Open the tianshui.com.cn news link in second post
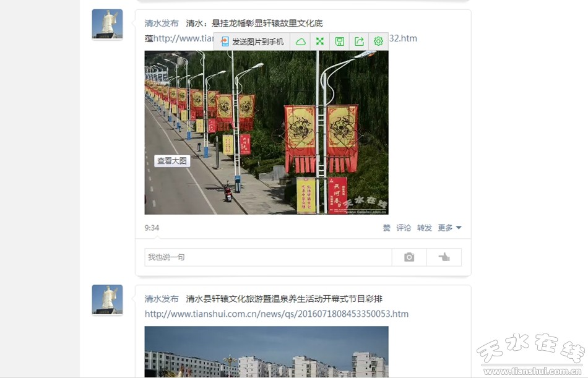This screenshot has width=588, height=378. (277, 314)
